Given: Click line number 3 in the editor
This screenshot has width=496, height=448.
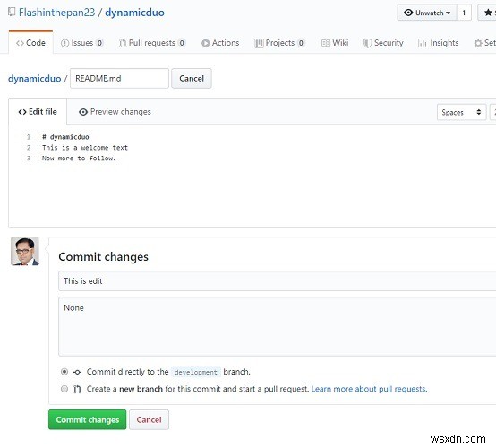Looking at the screenshot, I should click(29, 159).
